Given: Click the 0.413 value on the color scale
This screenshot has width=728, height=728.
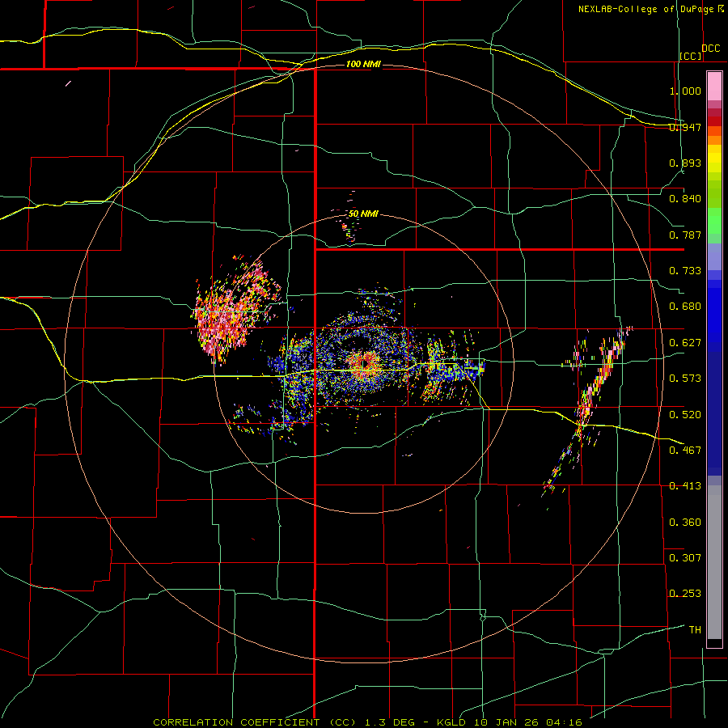Looking at the screenshot, I should [x=685, y=485].
